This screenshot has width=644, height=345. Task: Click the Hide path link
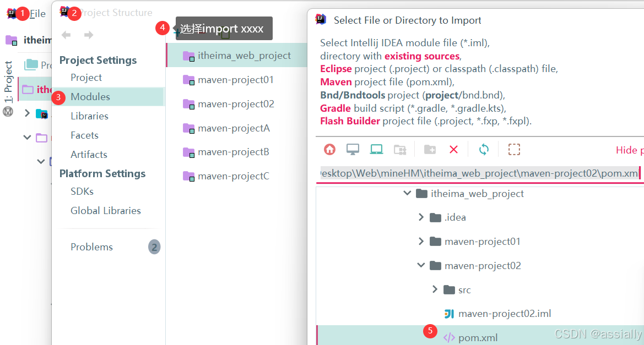pyautogui.click(x=630, y=150)
